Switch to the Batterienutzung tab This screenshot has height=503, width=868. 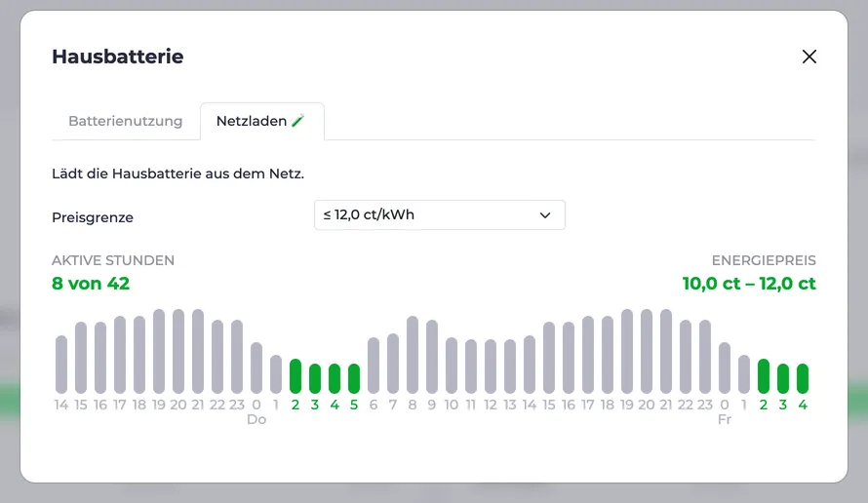coord(125,121)
